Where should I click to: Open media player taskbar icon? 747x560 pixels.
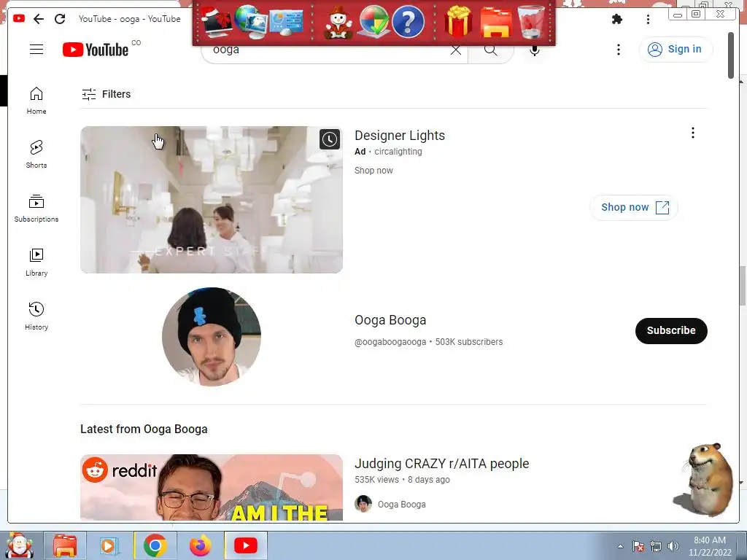tap(109, 545)
